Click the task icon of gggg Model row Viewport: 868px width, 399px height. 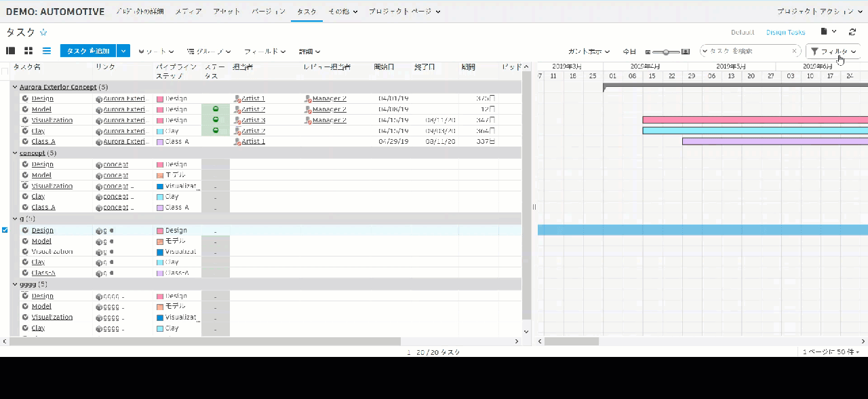tap(25, 307)
